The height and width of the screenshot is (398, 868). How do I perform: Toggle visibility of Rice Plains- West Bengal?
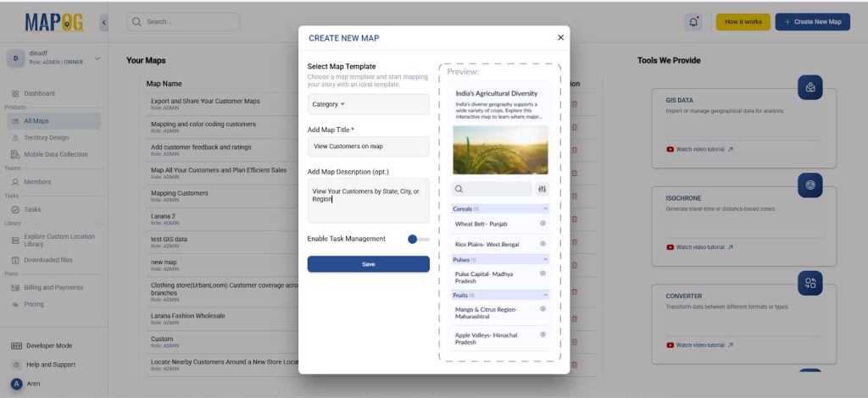(542, 244)
